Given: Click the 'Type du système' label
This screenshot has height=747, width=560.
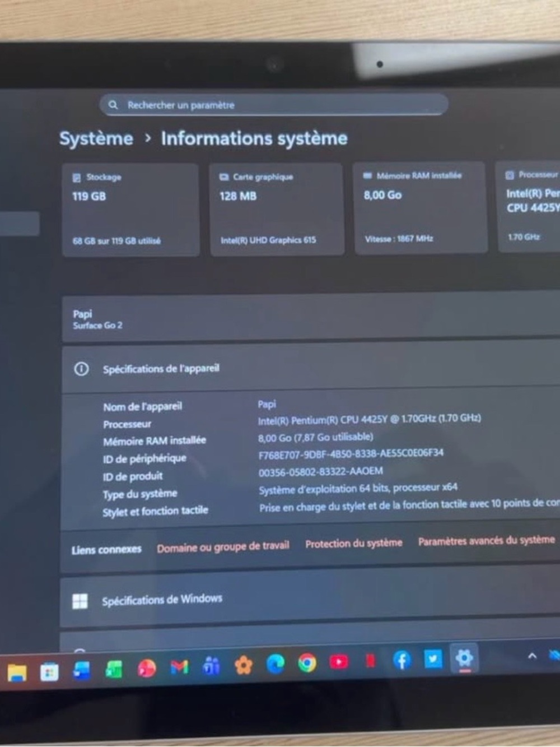Looking at the screenshot, I should coord(140,494).
